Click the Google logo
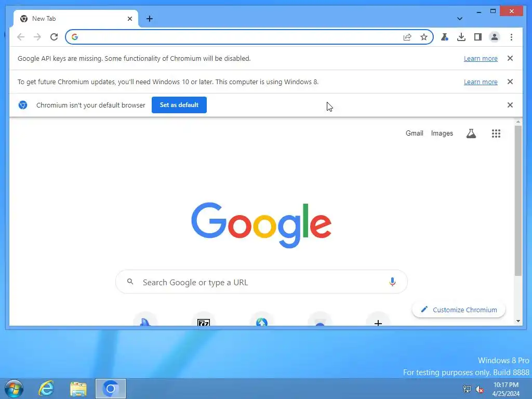This screenshot has height=399, width=532. (261, 225)
